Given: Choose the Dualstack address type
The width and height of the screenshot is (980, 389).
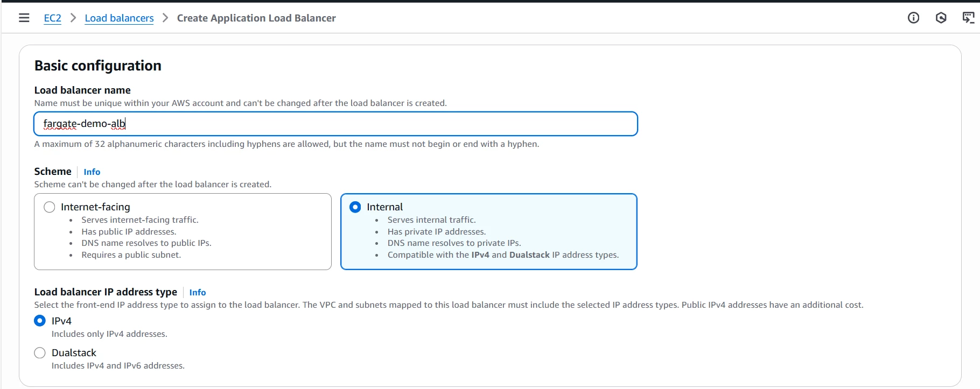Looking at the screenshot, I should tap(40, 353).
